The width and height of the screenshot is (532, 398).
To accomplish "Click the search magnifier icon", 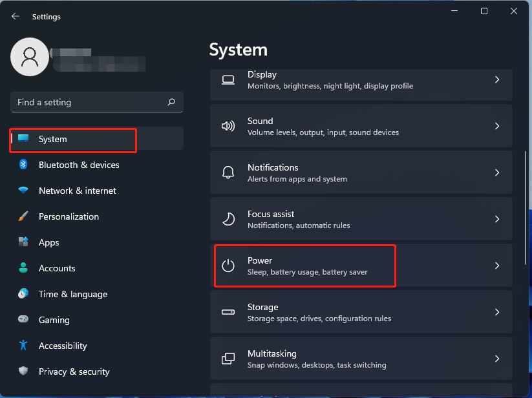I will click(x=171, y=102).
